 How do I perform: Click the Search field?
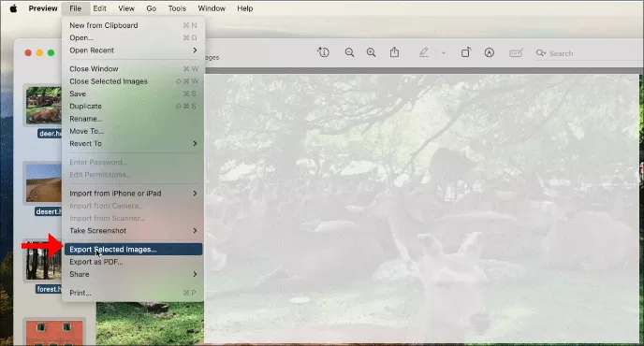tap(590, 53)
